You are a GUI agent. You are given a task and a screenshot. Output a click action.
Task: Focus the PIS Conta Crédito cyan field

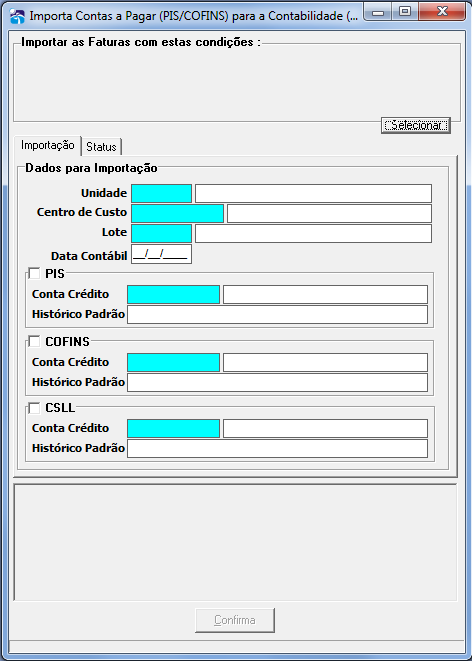[x=173, y=294]
